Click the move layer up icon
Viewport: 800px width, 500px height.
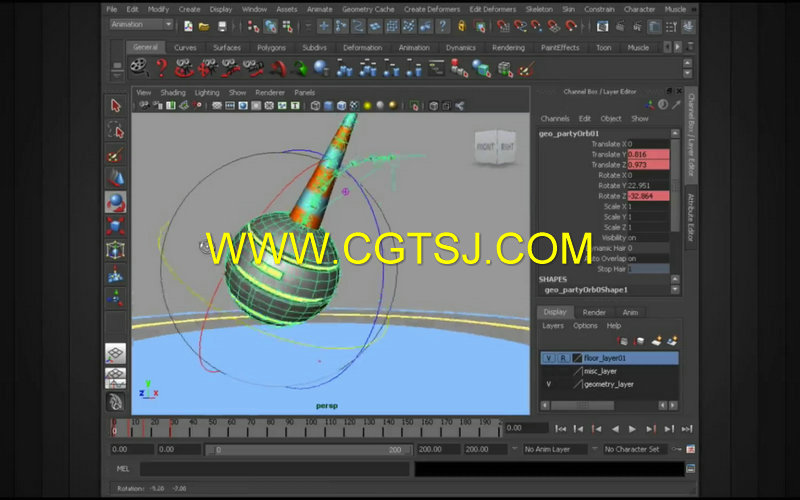point(622,341)
